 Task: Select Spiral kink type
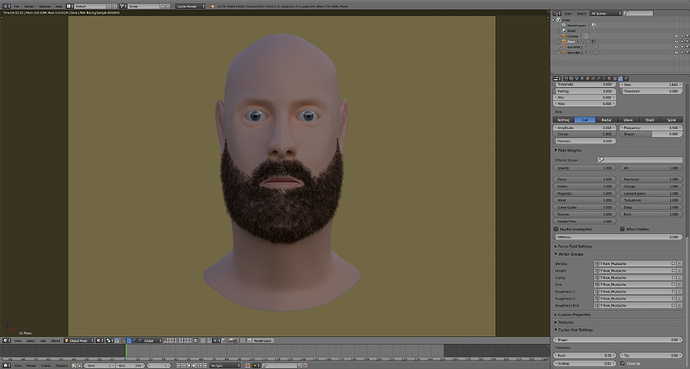pos(672,120)
